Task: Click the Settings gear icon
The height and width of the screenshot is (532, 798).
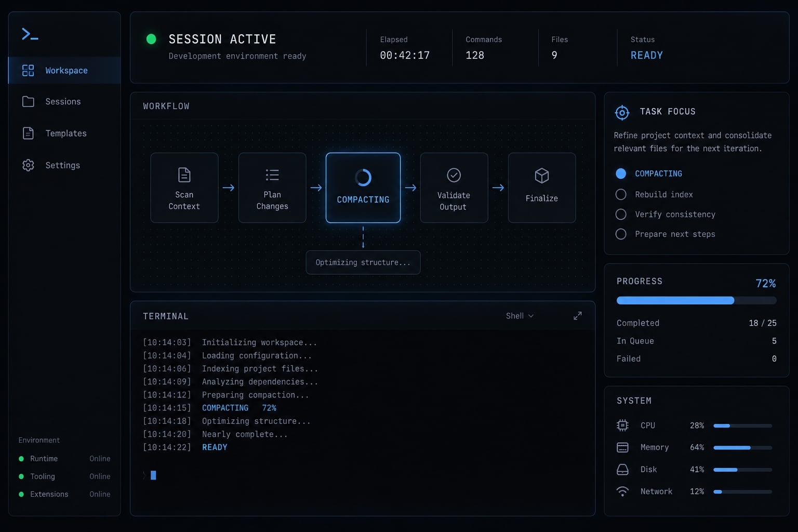Action: pos(28,165)
